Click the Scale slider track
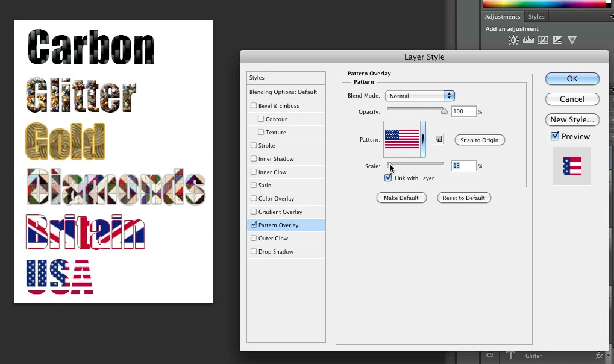 (416, 163)
